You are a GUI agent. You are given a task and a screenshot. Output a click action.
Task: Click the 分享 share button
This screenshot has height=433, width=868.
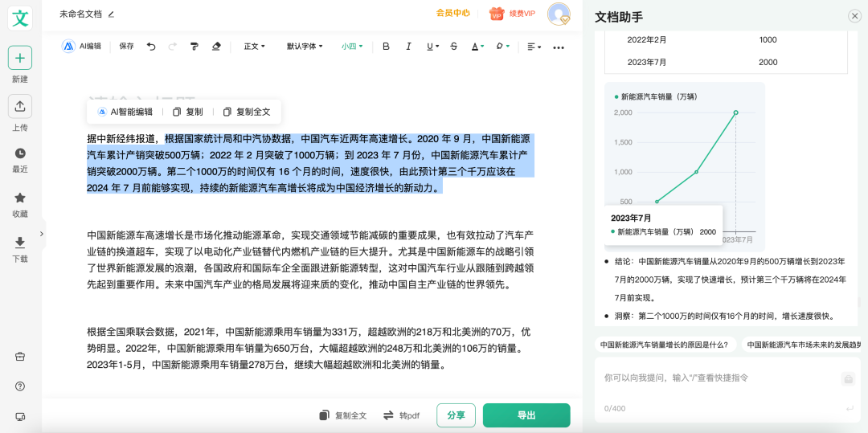click(x=456, y=415)
